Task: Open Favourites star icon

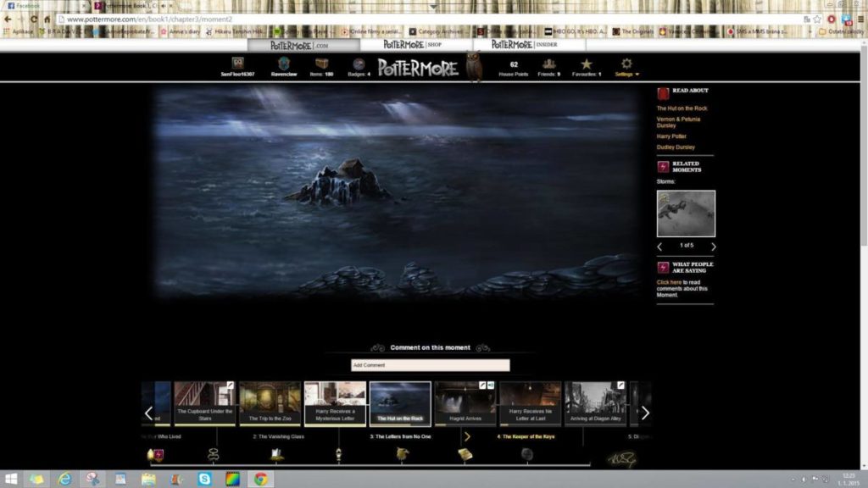Action: pos(587,64)
